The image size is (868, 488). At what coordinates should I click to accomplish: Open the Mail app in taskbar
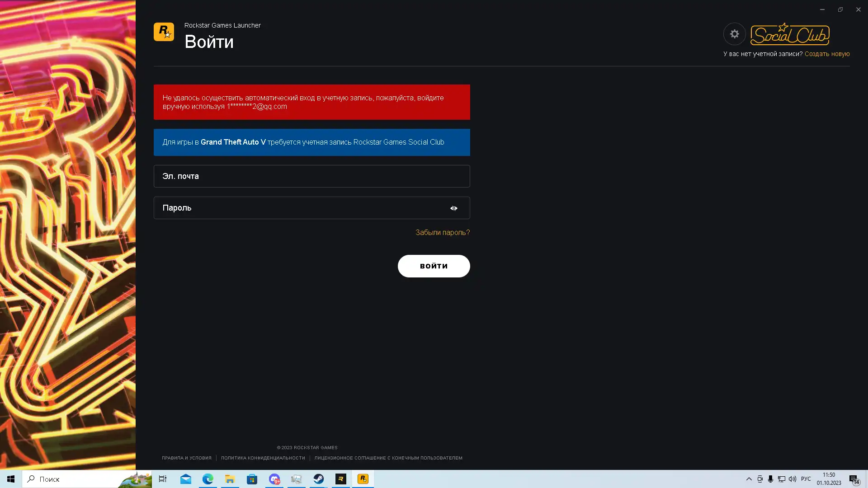tap(186, 479)
